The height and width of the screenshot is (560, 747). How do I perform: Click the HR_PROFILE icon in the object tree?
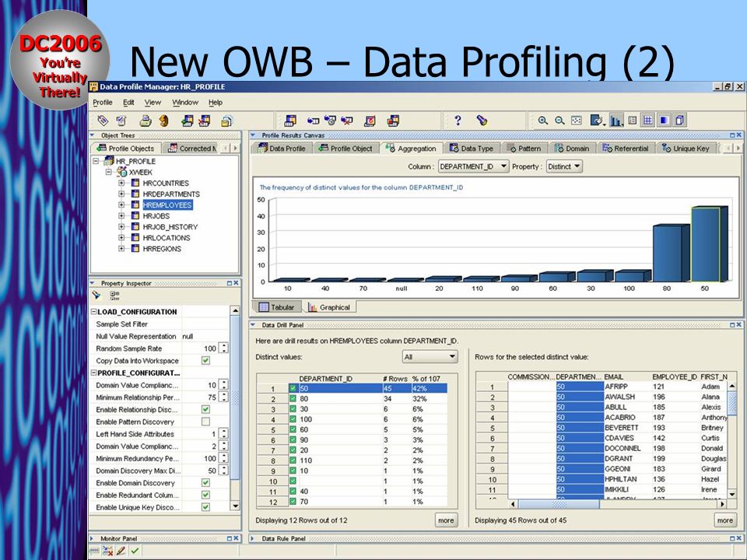tap(109, 161)
